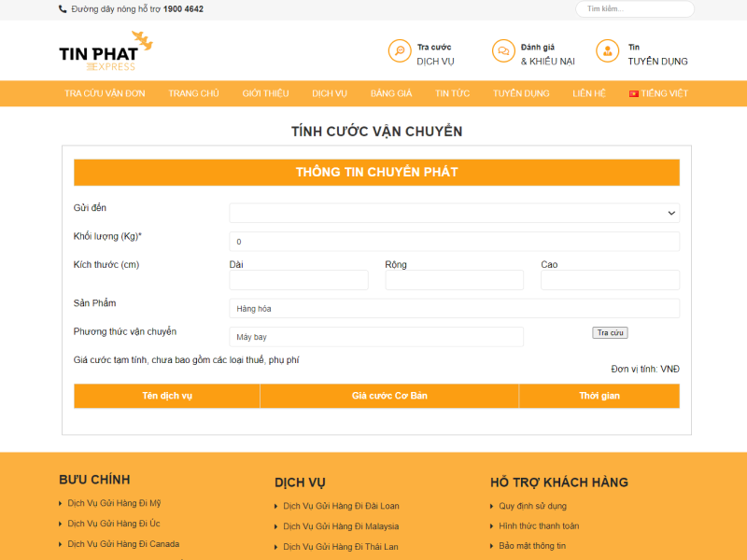The width and height of the screenshot is (747, 560).
Task: Click the Vietnam flag icon
Action: pyautogui.click(x=634, y=94)
